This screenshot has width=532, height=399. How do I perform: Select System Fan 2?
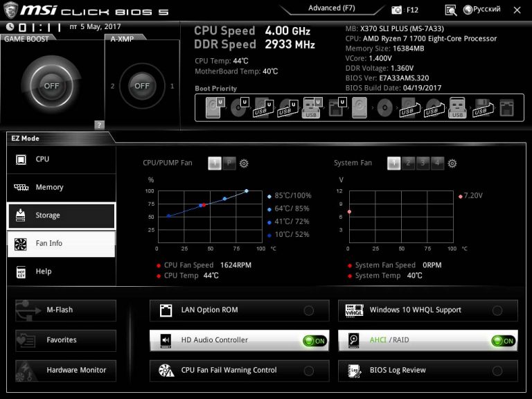[408, 163]
